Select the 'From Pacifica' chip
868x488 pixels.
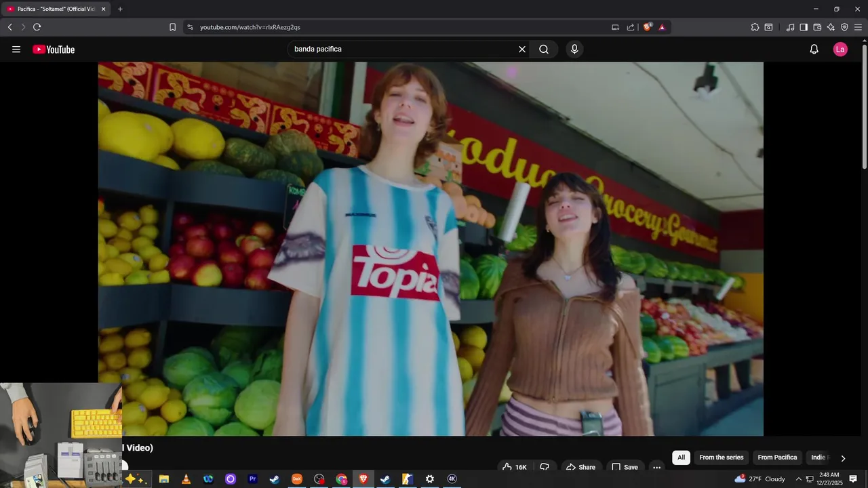click(x=777, y=457)
